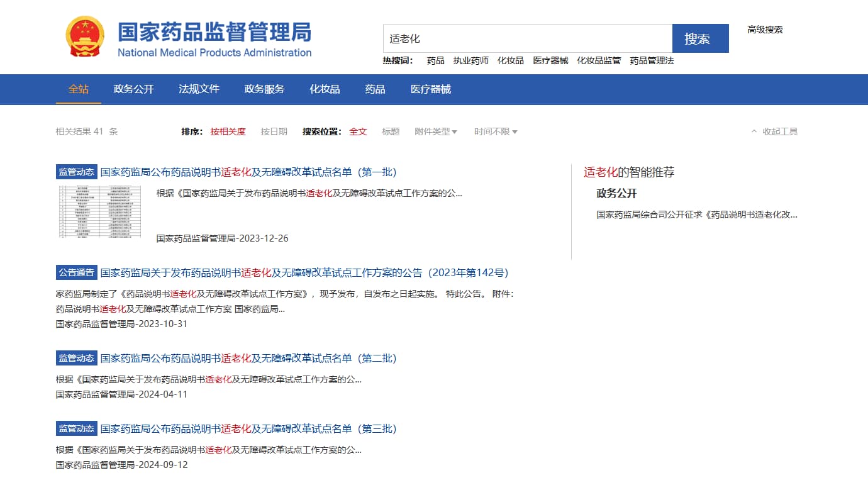Click the 相关结果 41 条 count text
The image size is (868, 485).
[x=87, y=131]
